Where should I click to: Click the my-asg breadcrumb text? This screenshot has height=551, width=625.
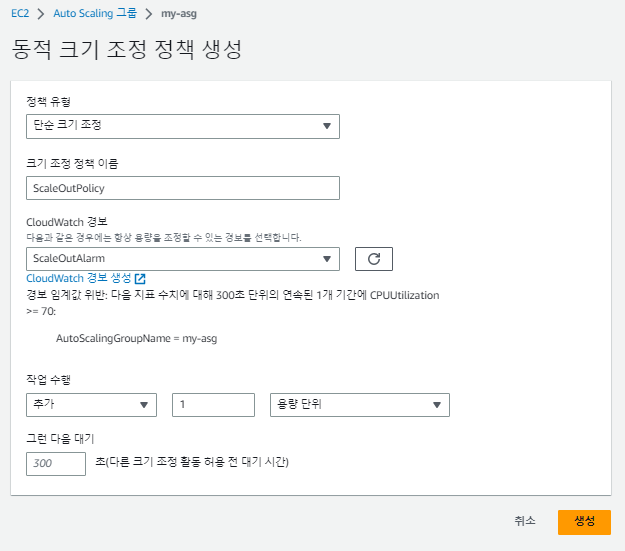click(179, 14)
